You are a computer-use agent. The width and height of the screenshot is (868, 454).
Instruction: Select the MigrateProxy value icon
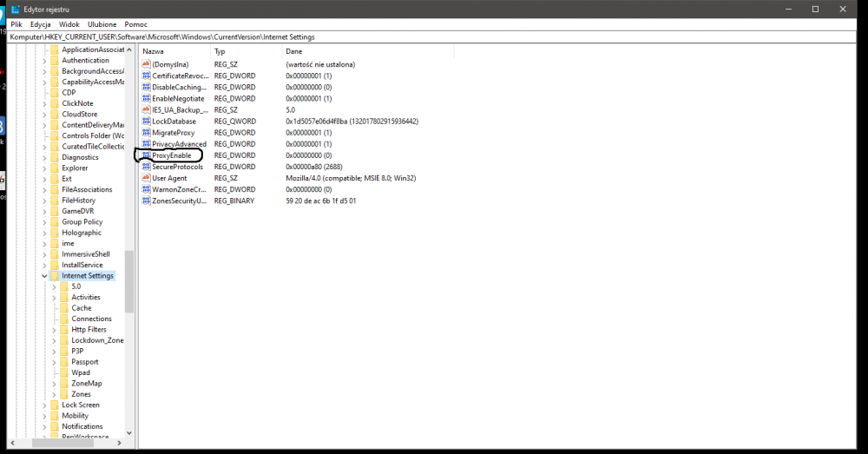pyautogui.click(x=146, y=133)
